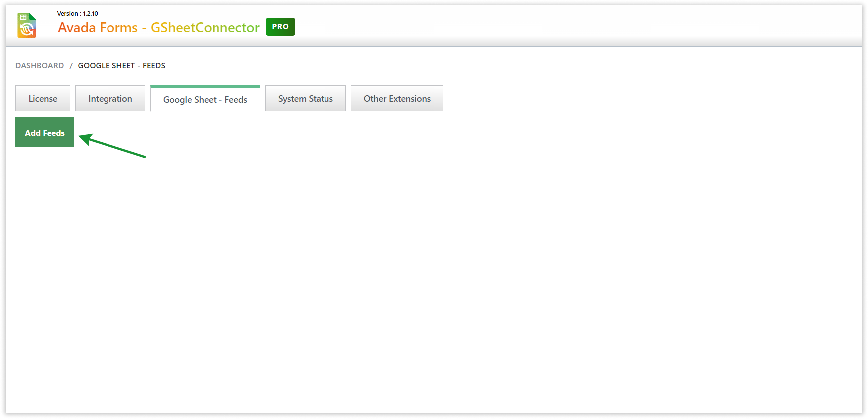Open the System Status tab
Screen dimensions: 868x419
tap(306, 98)
